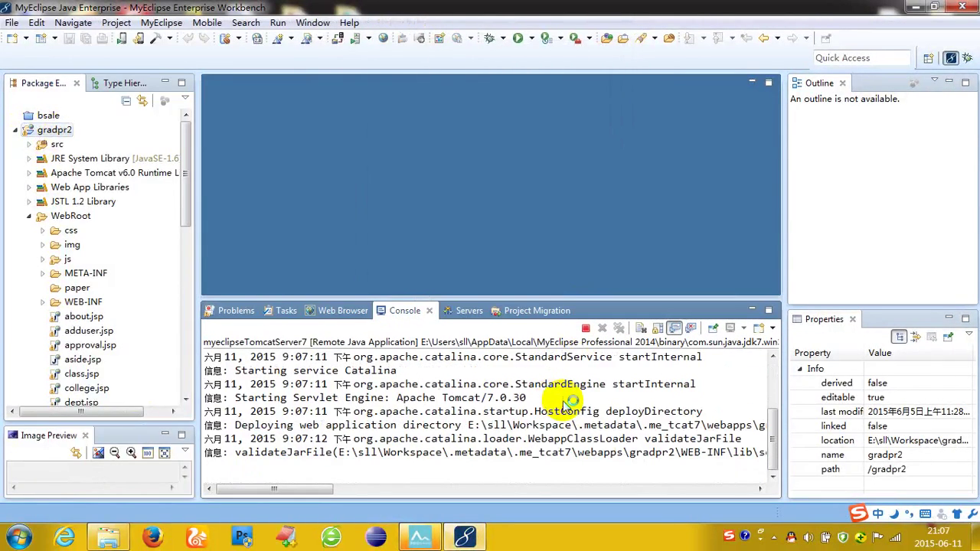The height and width of the screenshot is (551, 980).
Task: Toggle Scroll Lock in Console toolbar
Action: coord(658,328)
